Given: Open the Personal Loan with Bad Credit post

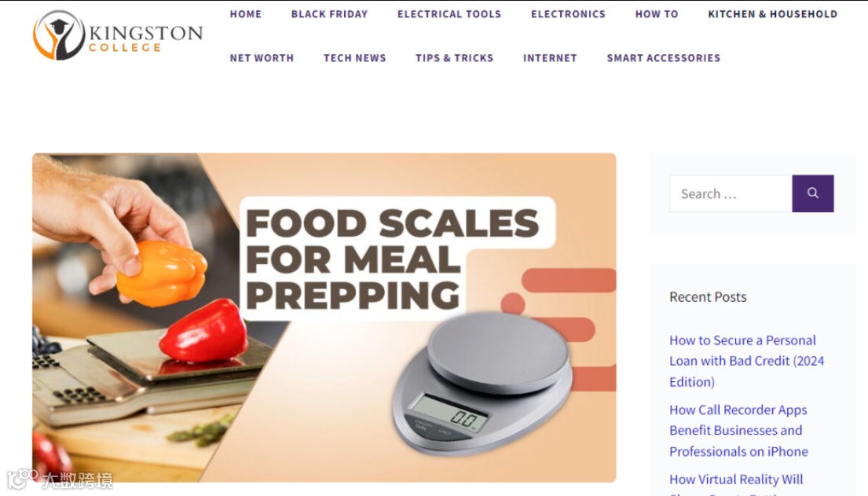Looking at the screenshot, I should click(x=747, y=361).
